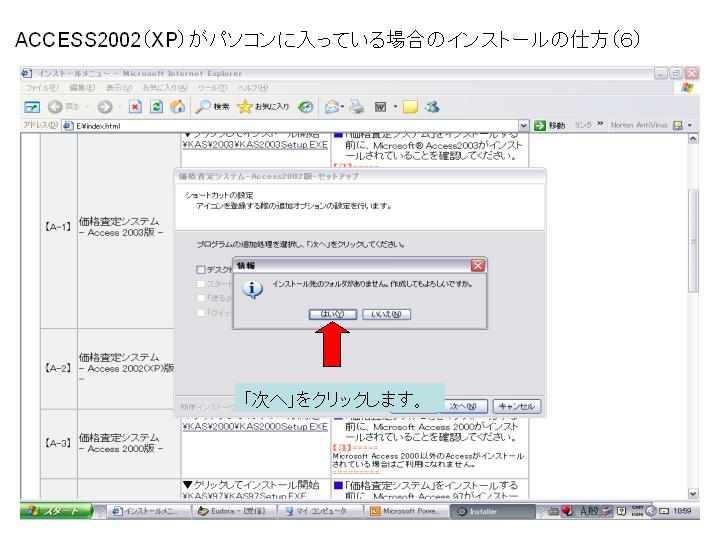Expand the リンク links chevron
The width and height of the screenshot is (720, 540).
click(x=600, y=124)
